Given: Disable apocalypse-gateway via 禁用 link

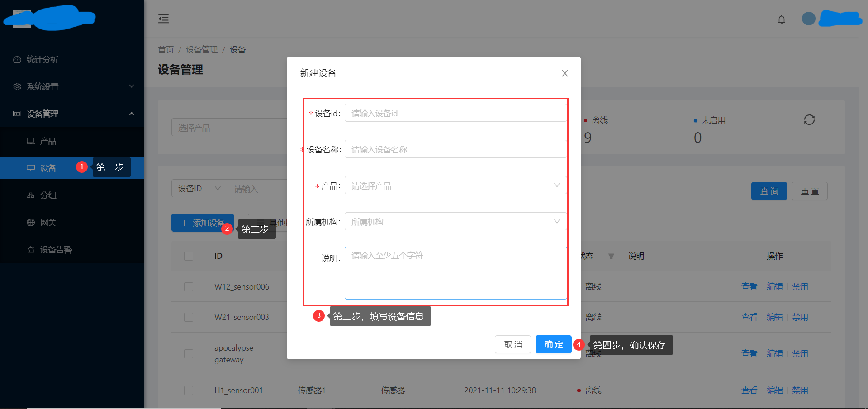Looking at the screenshot, I should 800,354.
